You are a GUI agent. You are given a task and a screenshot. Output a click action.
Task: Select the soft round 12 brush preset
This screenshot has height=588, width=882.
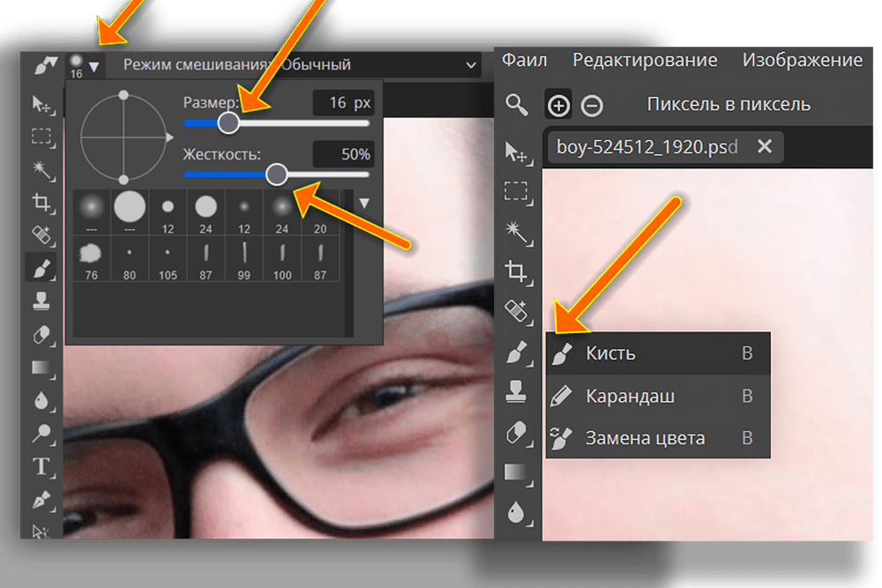point(244,212)
